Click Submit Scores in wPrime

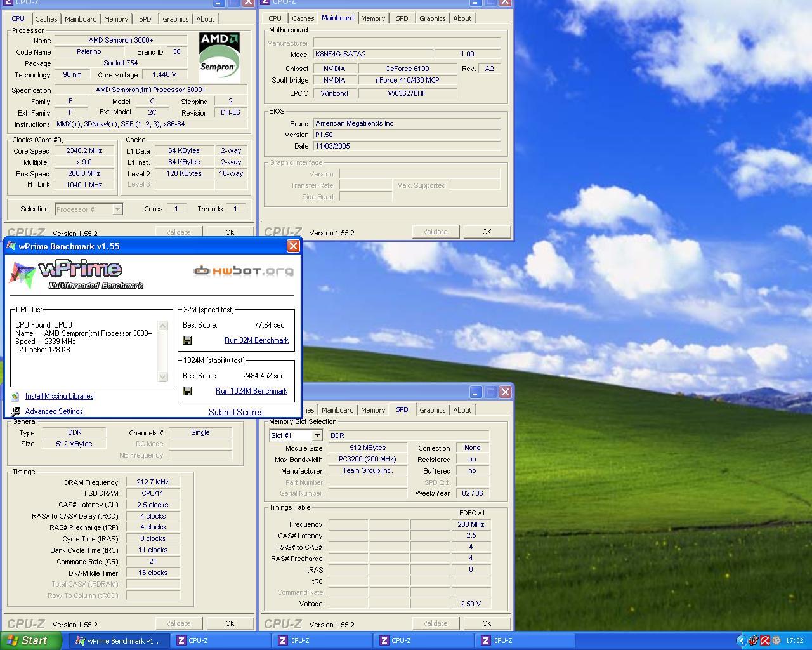(x=236, y=412)
